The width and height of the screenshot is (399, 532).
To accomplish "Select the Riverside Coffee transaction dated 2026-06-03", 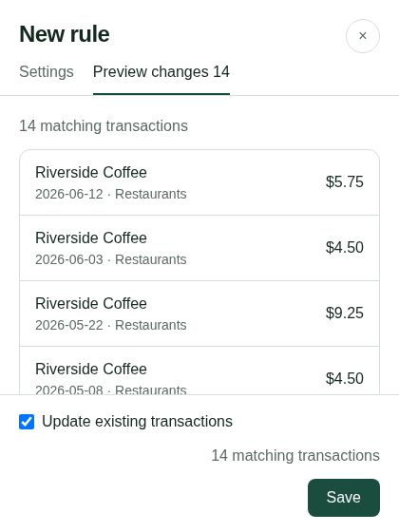I will coord(199,248).
